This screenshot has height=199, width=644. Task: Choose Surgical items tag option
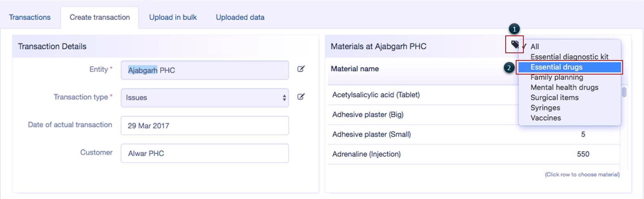coord(554,98)
